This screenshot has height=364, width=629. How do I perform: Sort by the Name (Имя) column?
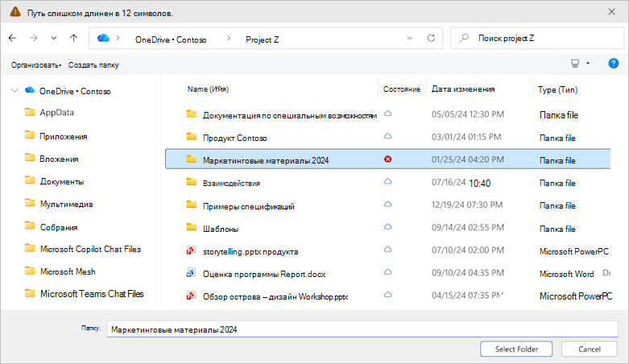[x=208, y=89]
